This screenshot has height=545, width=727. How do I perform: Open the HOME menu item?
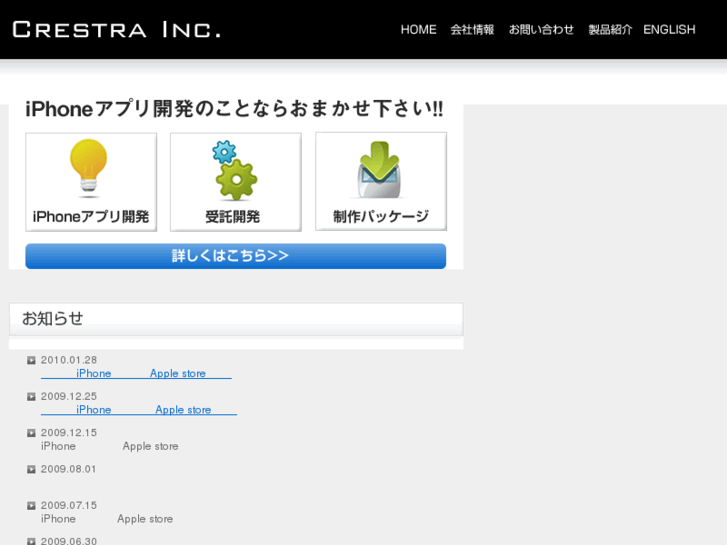tap(418, 30)
